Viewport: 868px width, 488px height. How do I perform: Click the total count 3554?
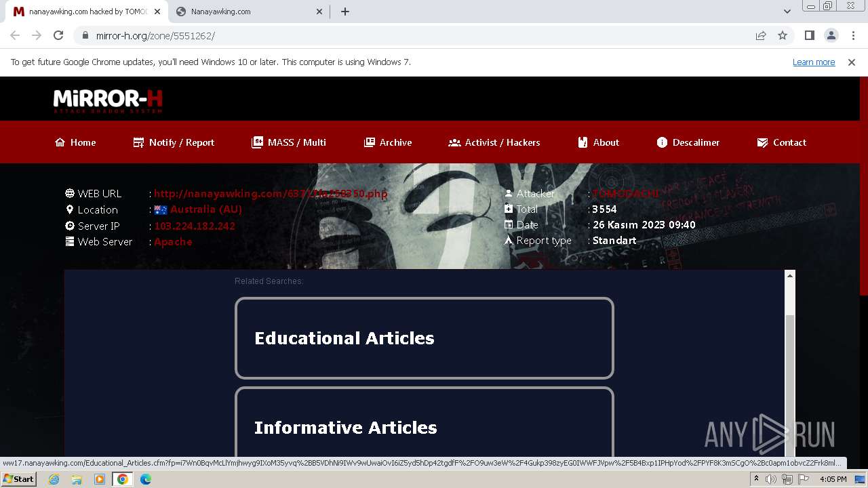(604, 209)
